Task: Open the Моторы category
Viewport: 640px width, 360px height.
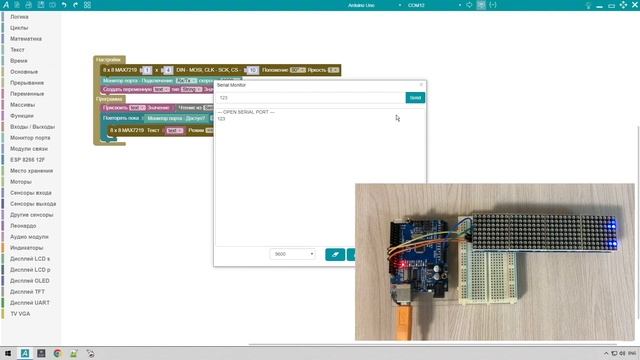Action: click(20, 182)
